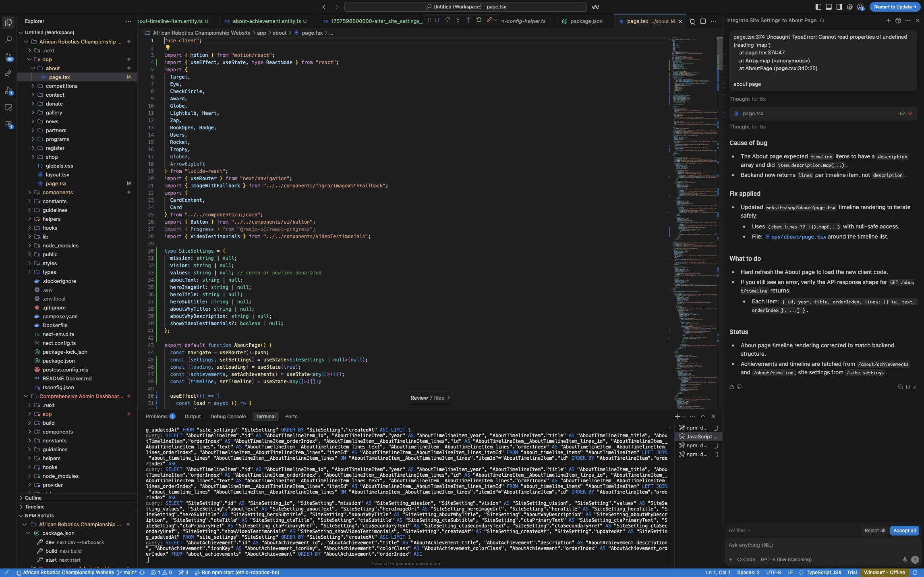This screenshot has height=577, width=924.
Task: Open Source Control view with 60 badge
Action: [x=8, y=56]
